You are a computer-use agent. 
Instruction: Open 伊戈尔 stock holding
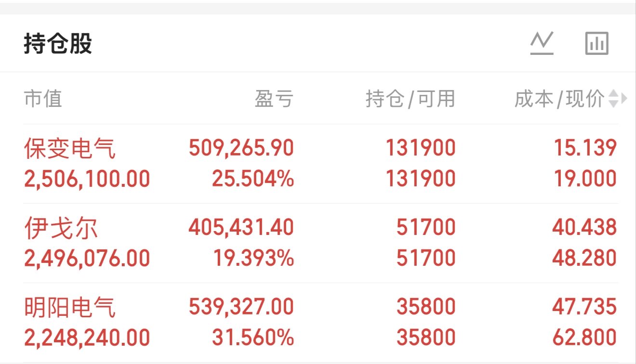[x=61, y=228]
